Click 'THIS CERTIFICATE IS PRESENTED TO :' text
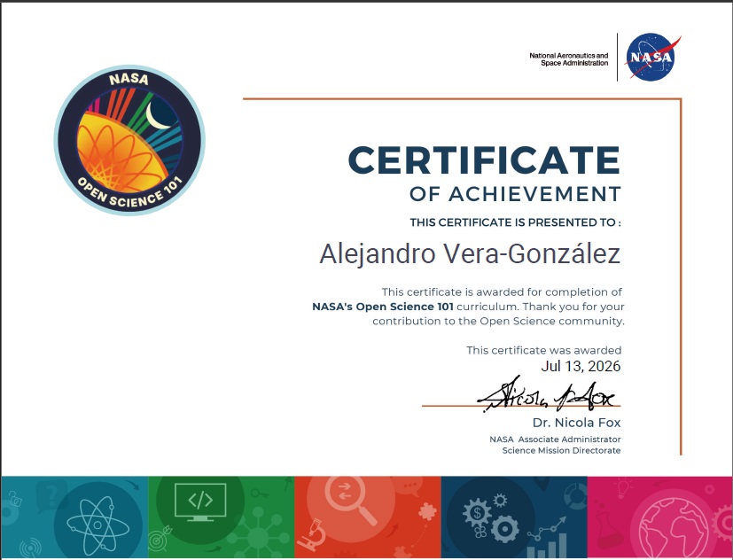 coord(516,222)
